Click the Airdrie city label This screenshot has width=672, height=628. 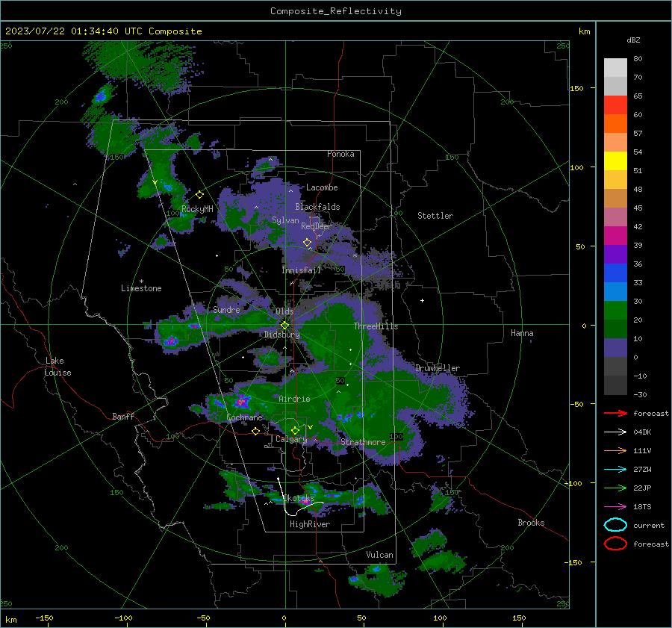pyautogui.click(x=294, y=399)
